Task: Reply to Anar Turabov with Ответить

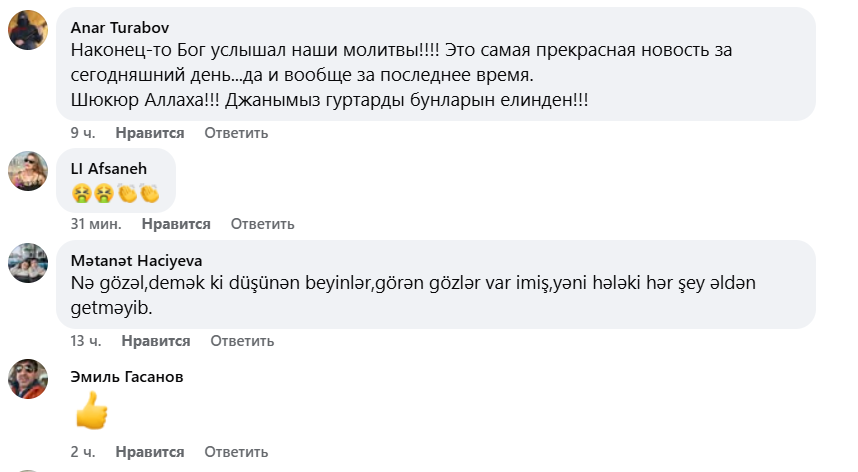Action: 236,132
